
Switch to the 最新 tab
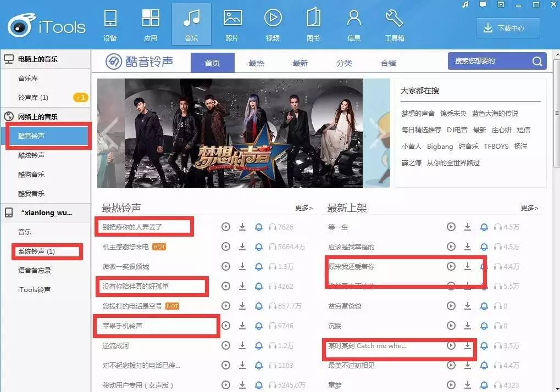300,63
